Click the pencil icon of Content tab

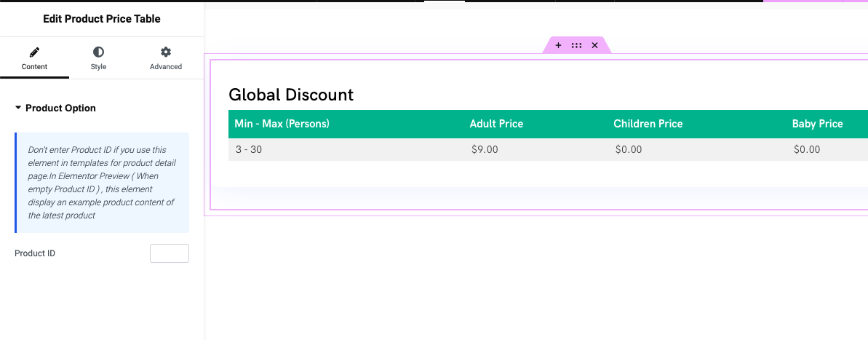(x=34, y=52)
